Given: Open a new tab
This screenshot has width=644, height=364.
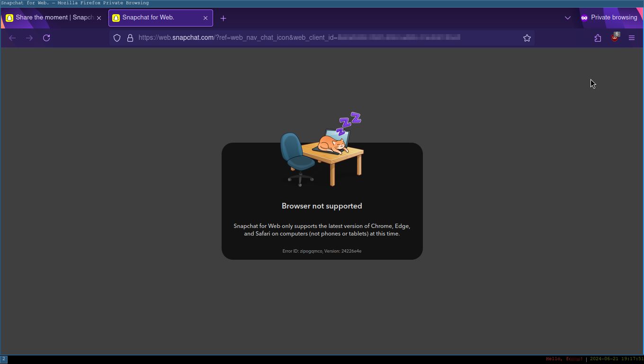Looking at the screenshot, I should pos(224,18).
